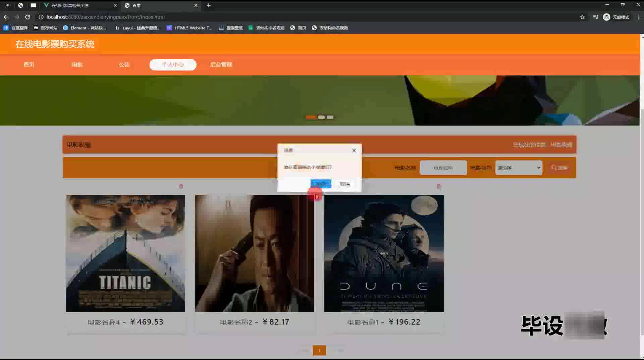Open the Titanic movie poster
Screen dimensions: 644x360
click(125, 253)
